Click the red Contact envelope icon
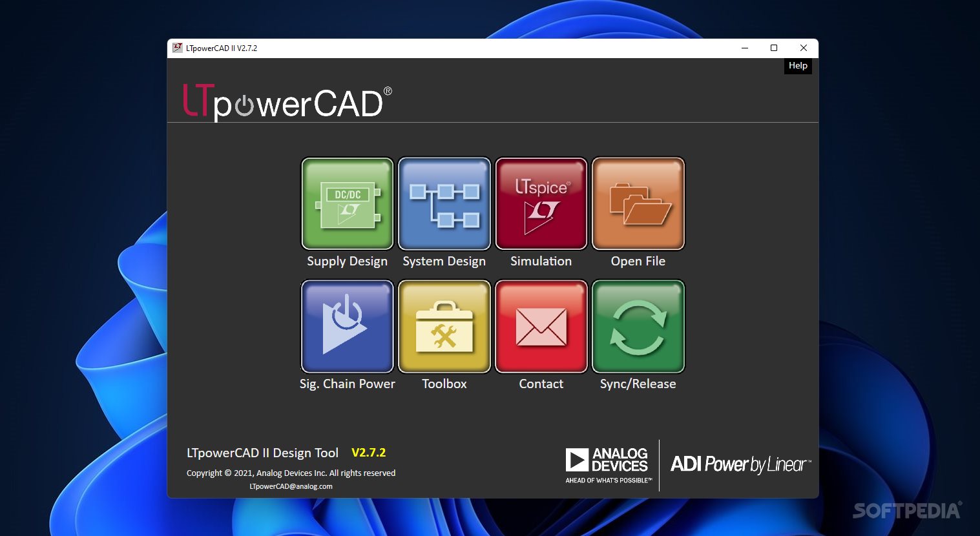The image size is (980, 536). [x=541, y=326]
